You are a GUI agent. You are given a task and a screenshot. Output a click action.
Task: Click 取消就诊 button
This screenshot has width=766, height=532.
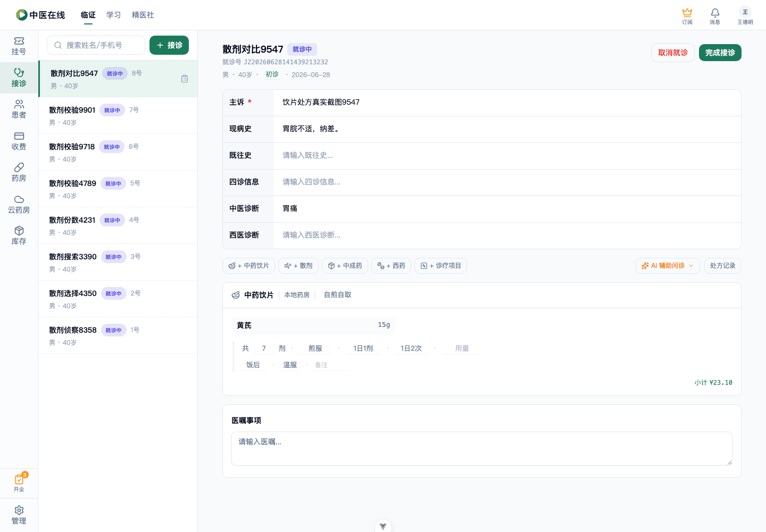673,53
